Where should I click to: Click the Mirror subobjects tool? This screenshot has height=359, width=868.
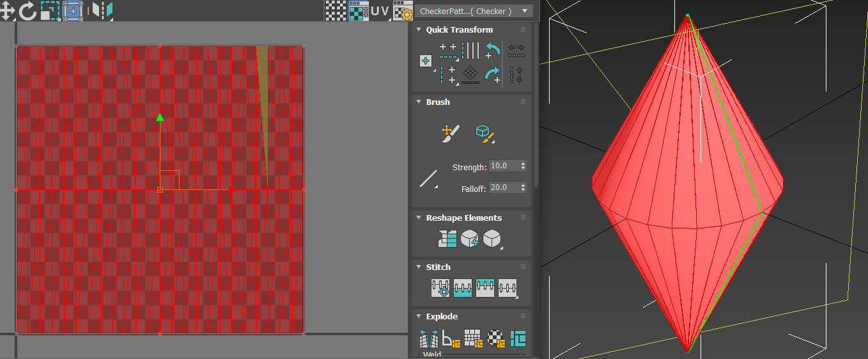pos(102,10)
